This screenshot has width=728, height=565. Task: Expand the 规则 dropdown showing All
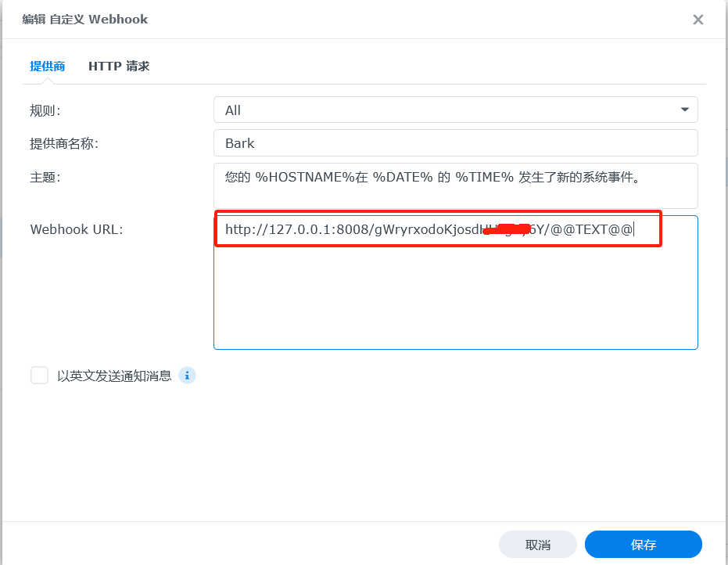455,110
